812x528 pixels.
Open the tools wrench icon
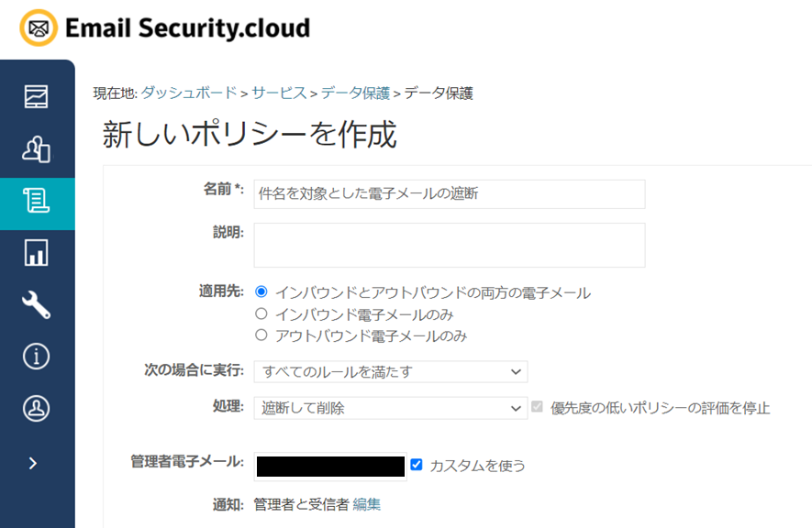click(x=36, y=305)
